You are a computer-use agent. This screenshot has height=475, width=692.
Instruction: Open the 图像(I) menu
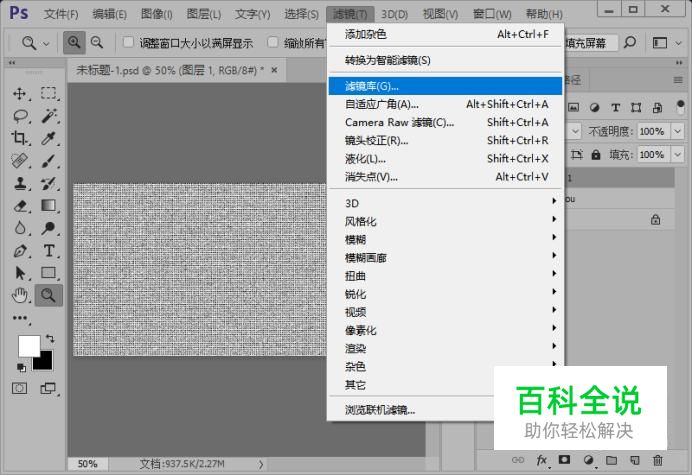pyautogui.click(x=156, y=14)
